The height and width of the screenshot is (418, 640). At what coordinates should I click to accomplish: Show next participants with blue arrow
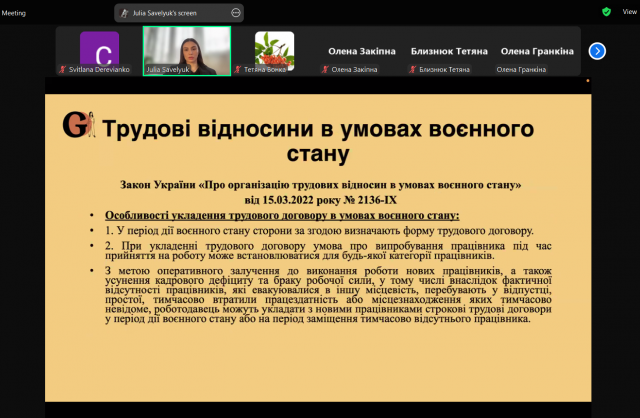click(x=597, y=51)
